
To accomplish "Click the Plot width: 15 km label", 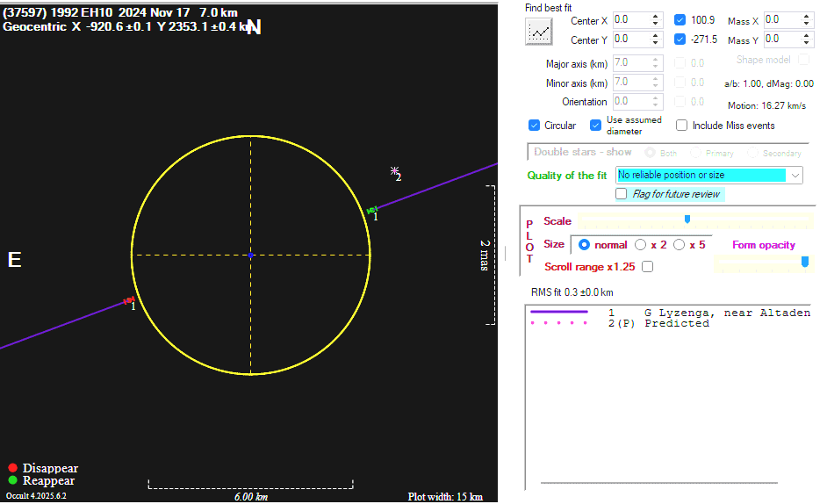I will [445, 497].
